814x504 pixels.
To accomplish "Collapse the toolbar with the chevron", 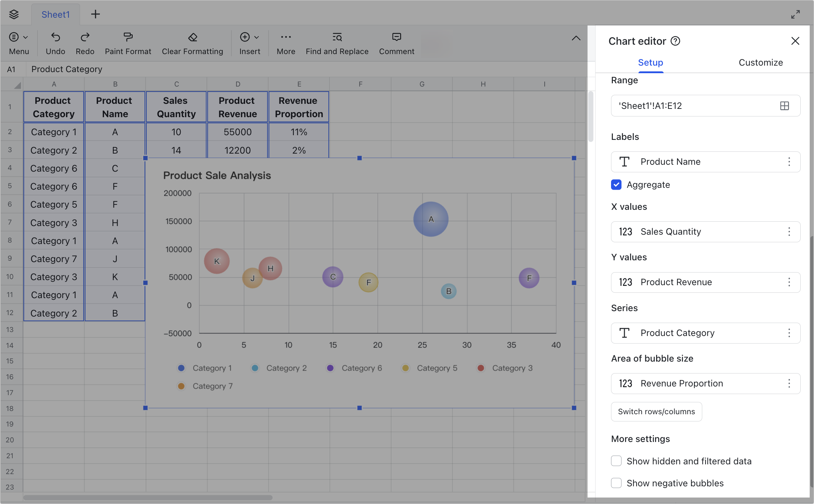I will tap(576, 38).
